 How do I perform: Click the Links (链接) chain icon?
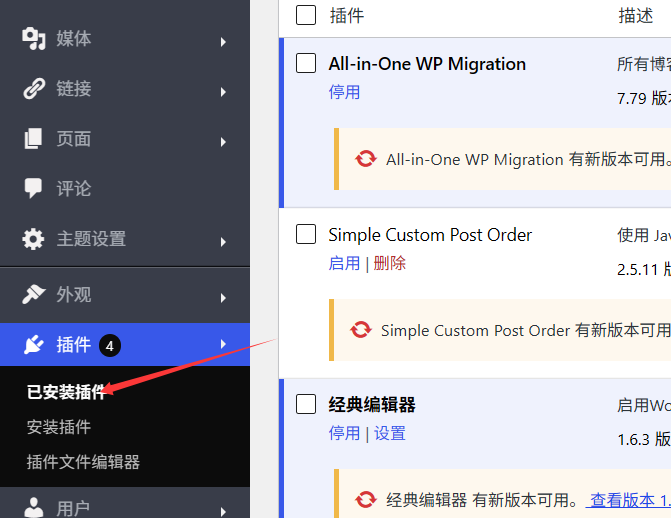(x=34, y=89)
